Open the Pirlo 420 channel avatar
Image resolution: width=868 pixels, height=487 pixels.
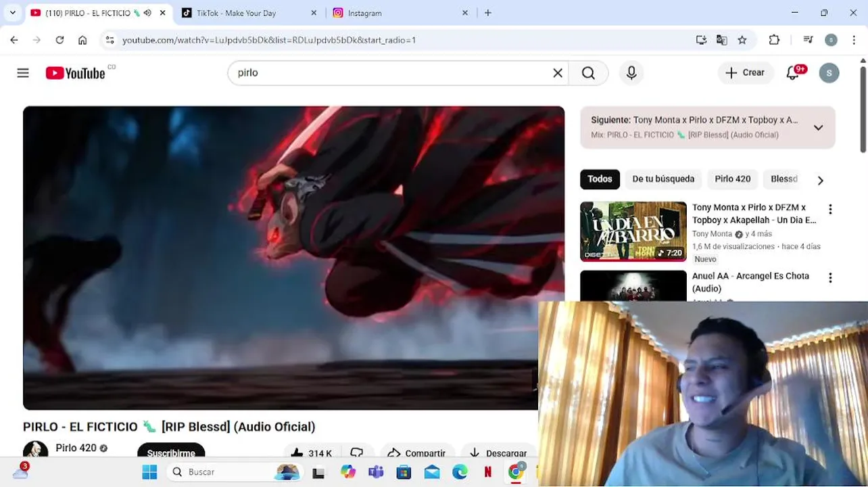click(x=35, y=450)
